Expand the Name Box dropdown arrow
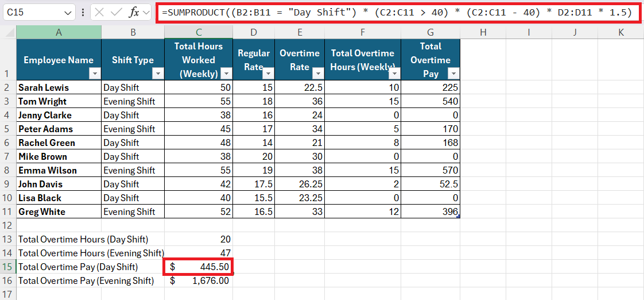This screenshot has height=300, width=644. coord(68,13)
